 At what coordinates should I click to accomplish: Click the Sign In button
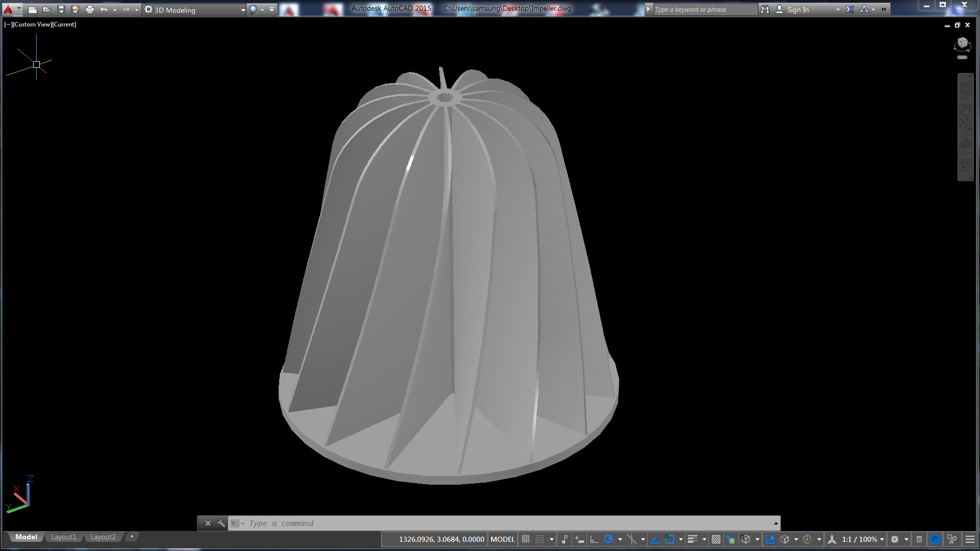coord(797,10)
